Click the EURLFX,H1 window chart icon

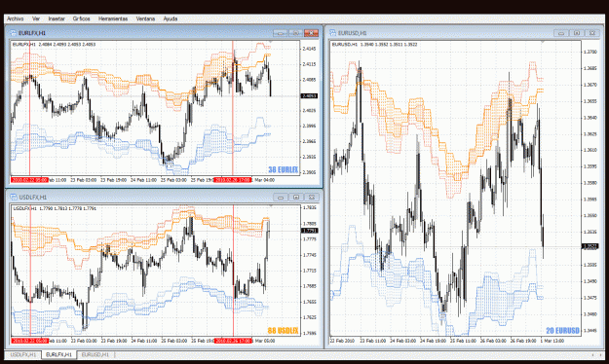[x=13, y=33]
